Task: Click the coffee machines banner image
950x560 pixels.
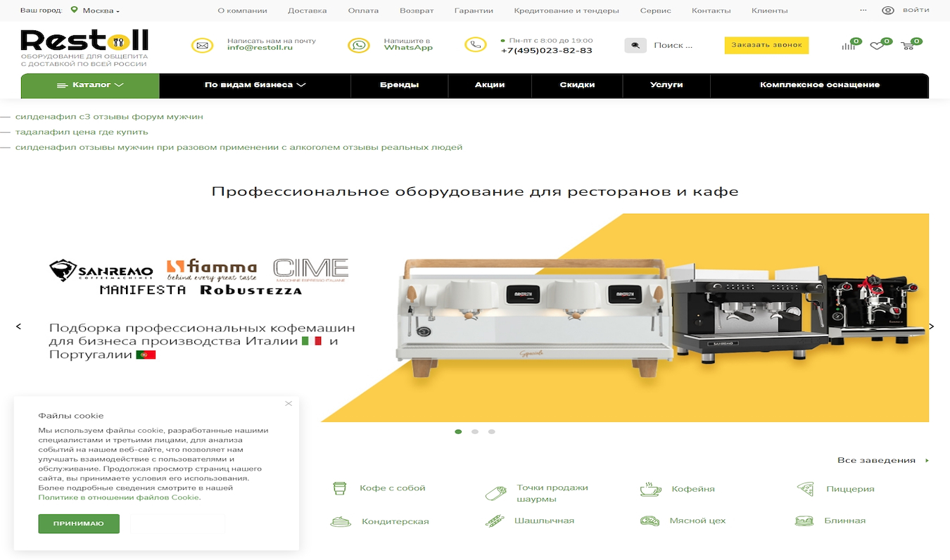Action: point(625,318)
